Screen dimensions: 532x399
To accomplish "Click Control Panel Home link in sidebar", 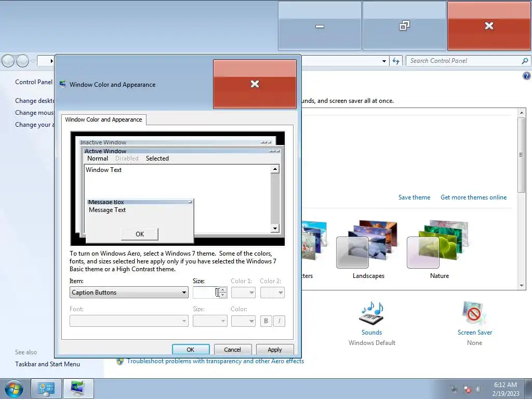I will tap(34, 82).
